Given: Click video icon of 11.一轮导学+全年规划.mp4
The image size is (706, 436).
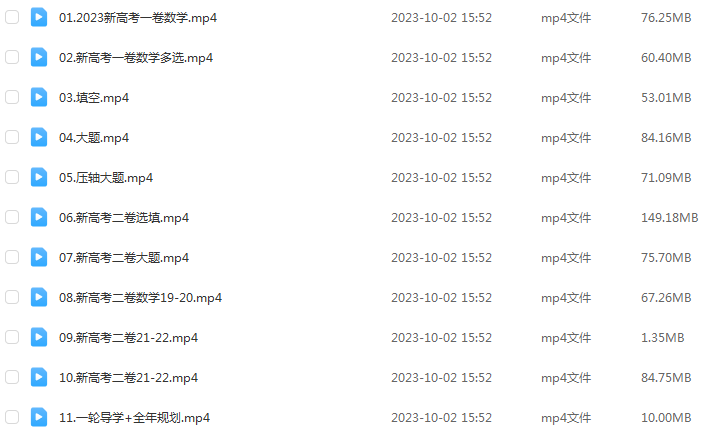Looking at the screenshot, I should [39, 418].
